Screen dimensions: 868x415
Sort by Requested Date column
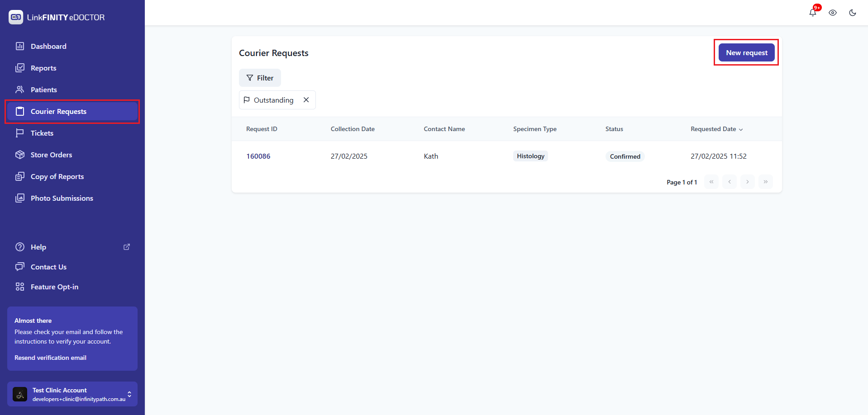716,129
